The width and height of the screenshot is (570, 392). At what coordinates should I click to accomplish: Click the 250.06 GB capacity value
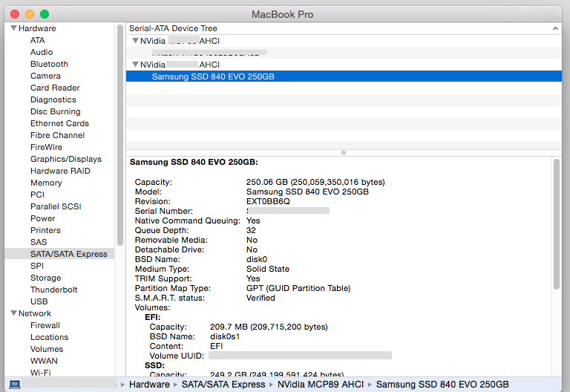(x=315, y=182)
